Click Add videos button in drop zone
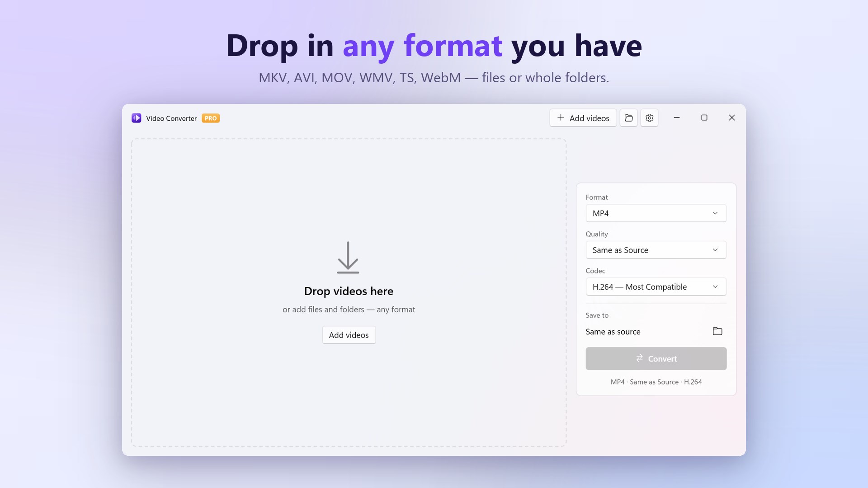This screenshot has width=868, height=488. point(349,335)
